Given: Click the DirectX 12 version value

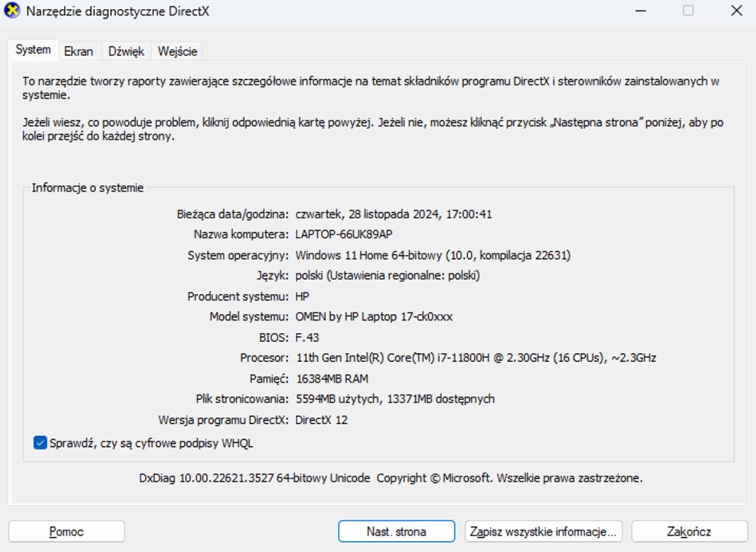Looking at the screenshot, I should (321, 420).
